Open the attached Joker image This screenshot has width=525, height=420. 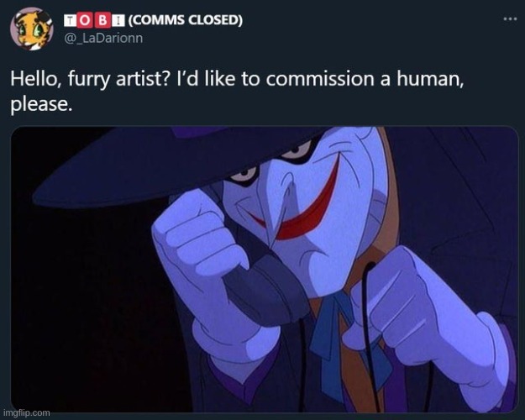(x=265, y=270)
